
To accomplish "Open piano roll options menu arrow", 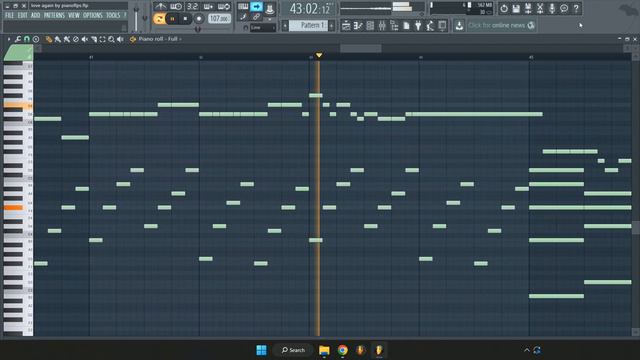I will 9,39.
